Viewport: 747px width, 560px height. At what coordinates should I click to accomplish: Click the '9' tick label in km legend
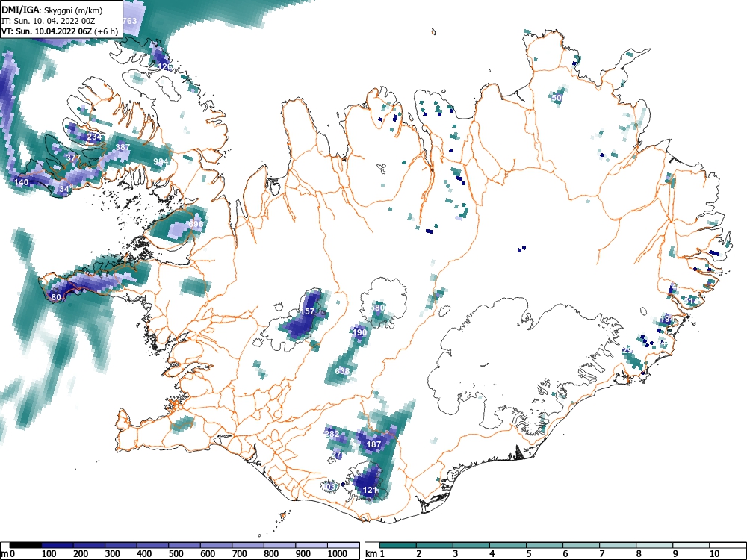coord(674,554)
